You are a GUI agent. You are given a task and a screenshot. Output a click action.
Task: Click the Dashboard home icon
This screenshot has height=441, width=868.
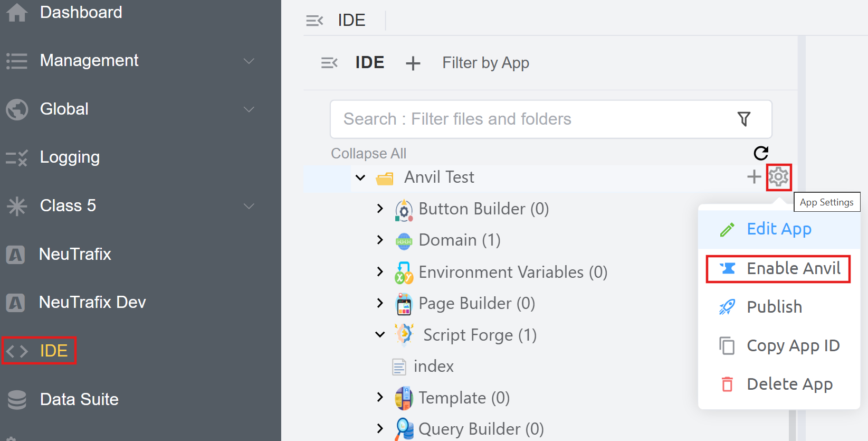17,12
